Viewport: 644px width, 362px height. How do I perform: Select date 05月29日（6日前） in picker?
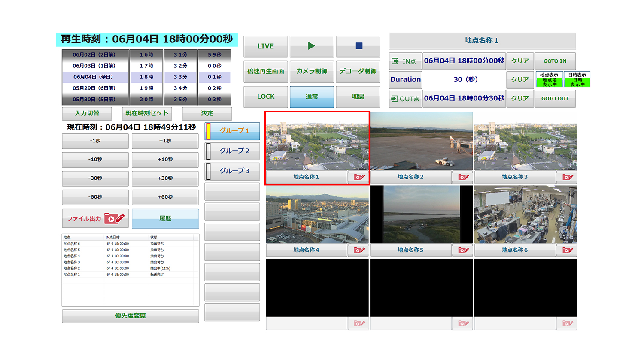(95, 88)
